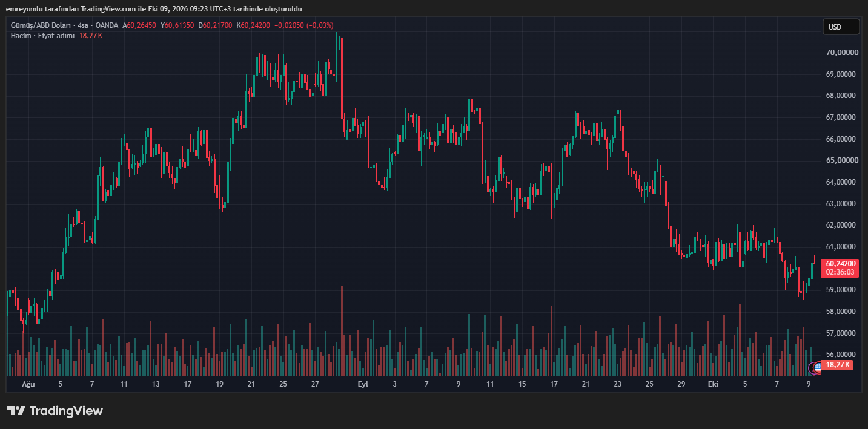Click the Eki month label on time axis

coord(714,384)
